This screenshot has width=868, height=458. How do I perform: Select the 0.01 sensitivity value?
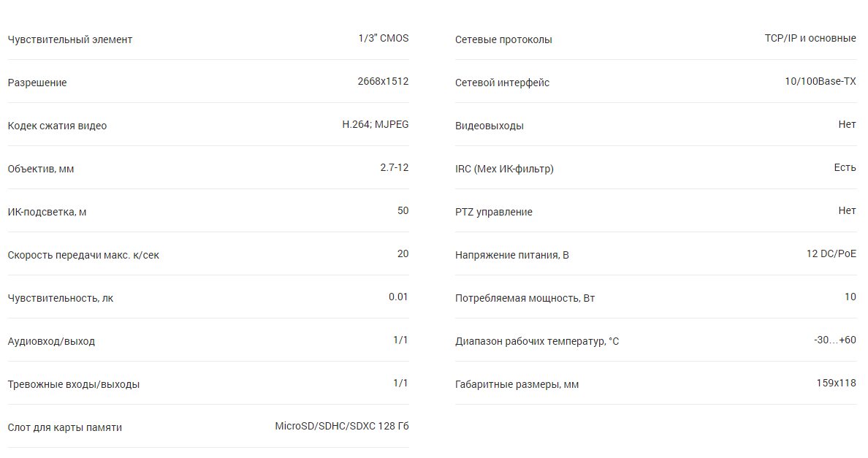(x=399, y=297)
